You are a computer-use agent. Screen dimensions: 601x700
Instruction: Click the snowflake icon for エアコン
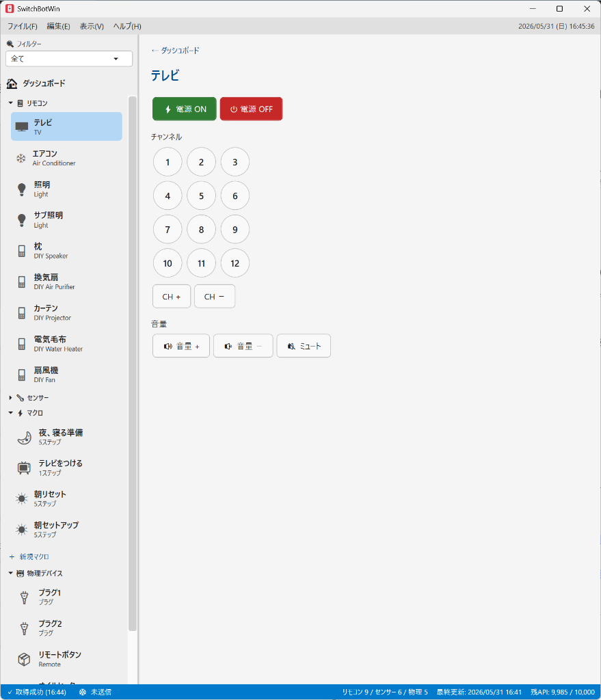pos(21,158)
